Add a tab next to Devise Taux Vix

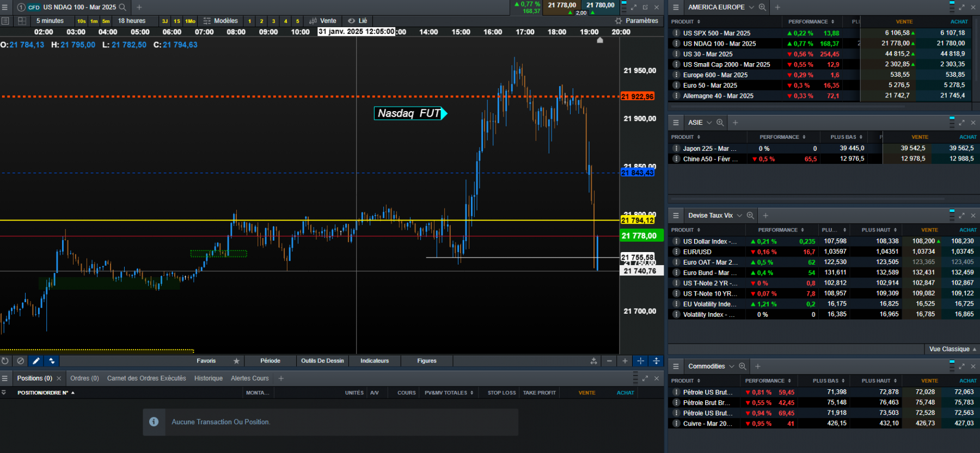click(765, 216)
